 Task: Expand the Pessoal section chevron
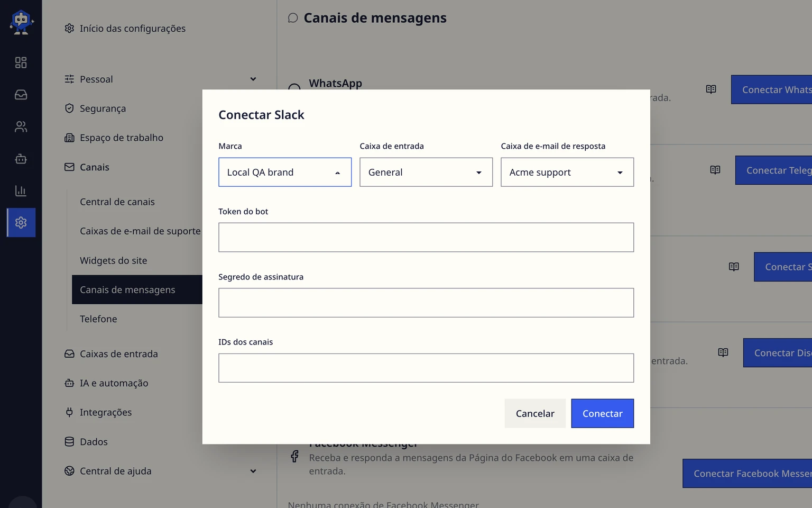pyautogui.click(x=253, y=79)
